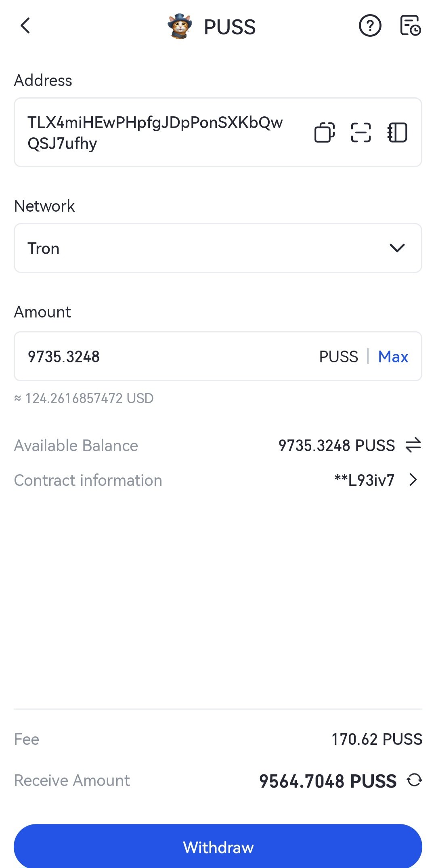The height and width of the screenshot is (868, 436).
Task: Go back using the top-left arrow
Action: pyautogui.click(x=25, y=26)
